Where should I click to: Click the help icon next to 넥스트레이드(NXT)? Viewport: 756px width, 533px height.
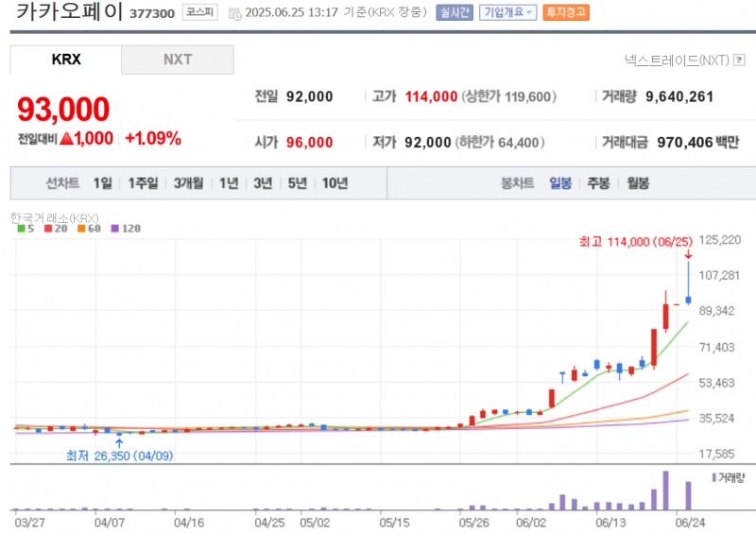(739, 60)
